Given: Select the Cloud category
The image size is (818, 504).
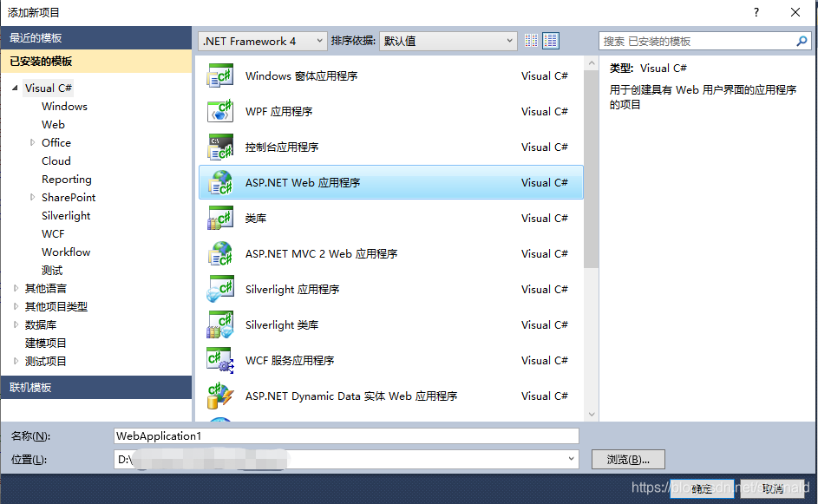Looking at the screenshot, I should (56, 160).
